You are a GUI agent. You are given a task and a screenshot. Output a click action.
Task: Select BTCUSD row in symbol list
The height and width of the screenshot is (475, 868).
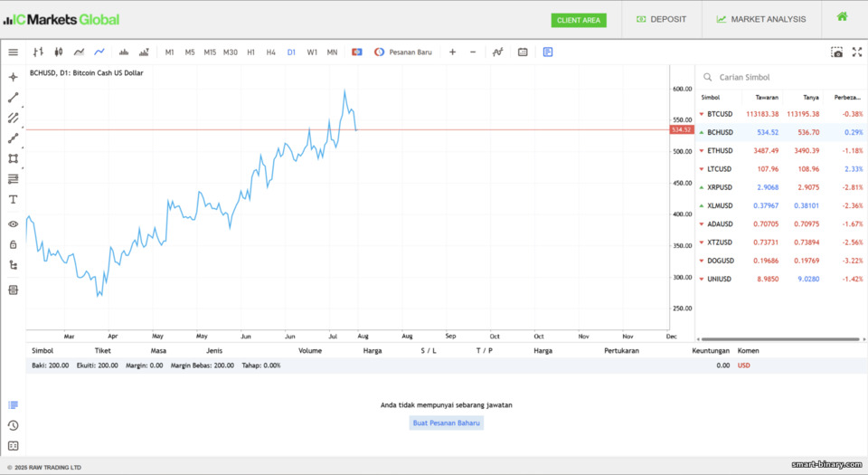point(780,114)
